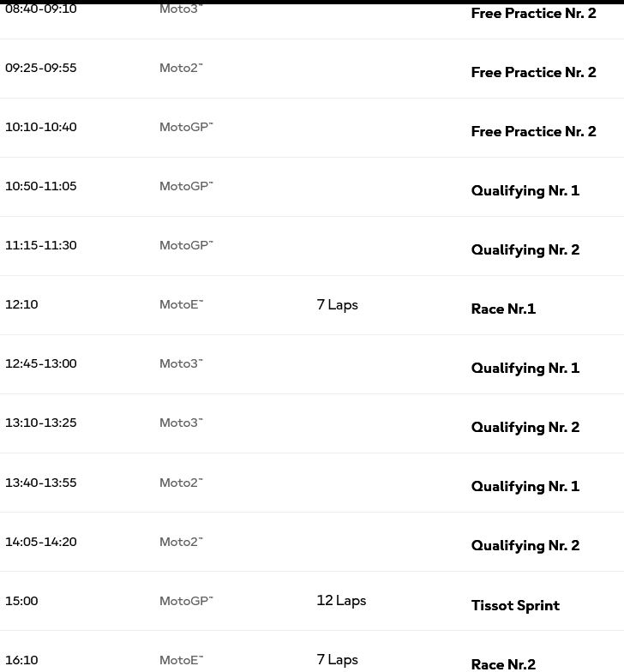
Task: Click the 12:10 MotoE time slot
Action: point(21,305)
